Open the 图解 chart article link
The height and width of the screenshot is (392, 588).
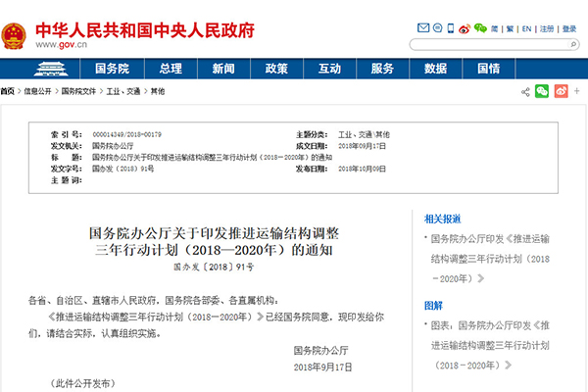coord(490,345)
